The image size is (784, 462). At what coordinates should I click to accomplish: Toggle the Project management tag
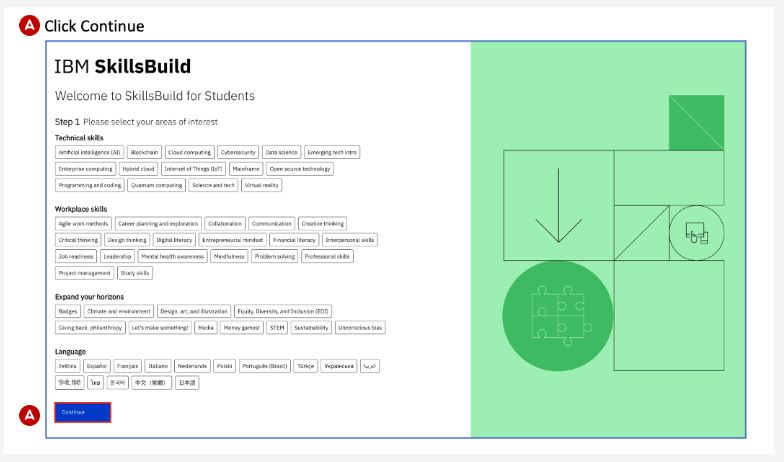click(x=84, y=273)
